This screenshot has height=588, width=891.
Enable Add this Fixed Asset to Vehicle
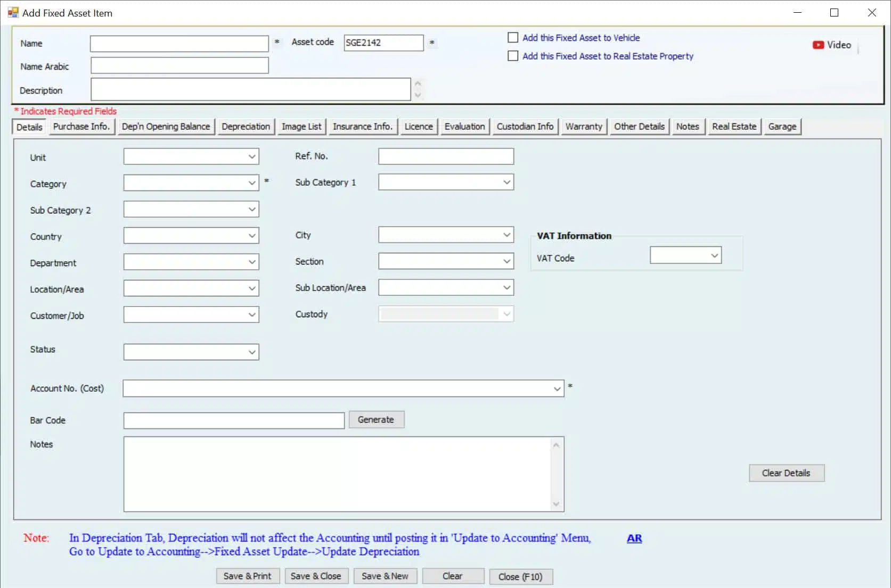pos(513,37)
